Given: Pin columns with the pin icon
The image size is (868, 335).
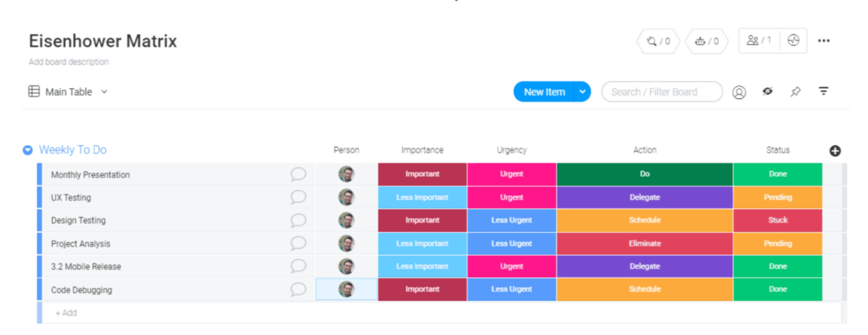Looking at the screenshot, I should pos(795,92).
